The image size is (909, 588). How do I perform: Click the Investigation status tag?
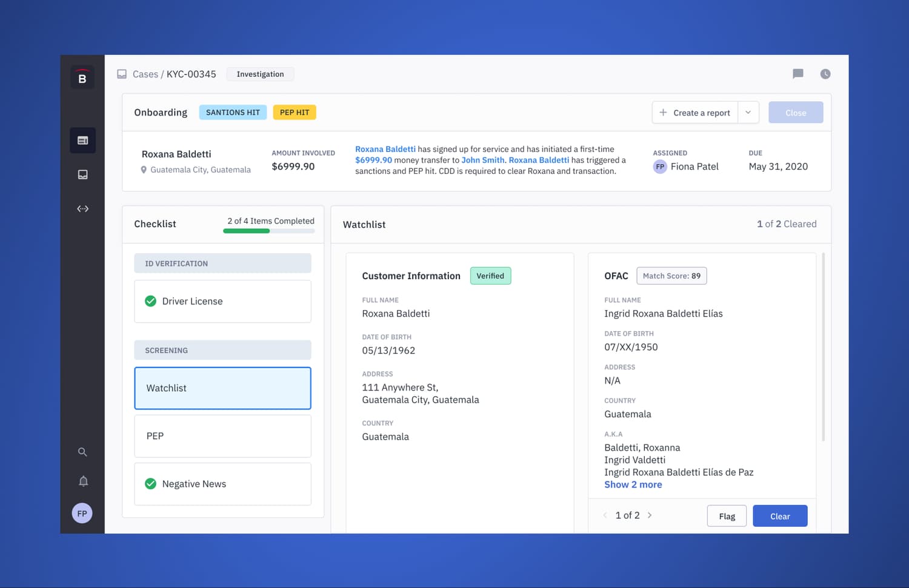click(260, 74)
